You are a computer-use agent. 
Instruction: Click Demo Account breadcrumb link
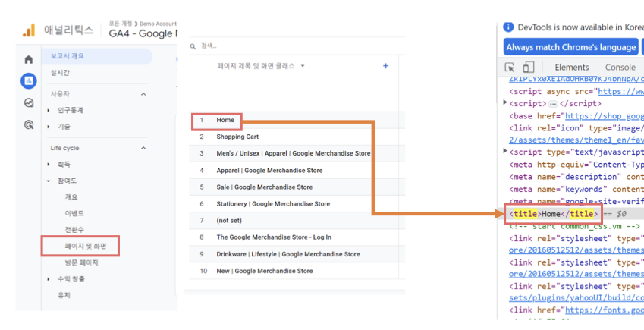click(x=158, y=24)
